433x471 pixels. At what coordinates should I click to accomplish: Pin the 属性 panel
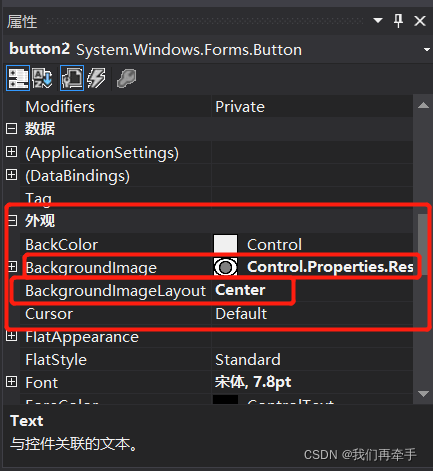[x=398, y=21]
